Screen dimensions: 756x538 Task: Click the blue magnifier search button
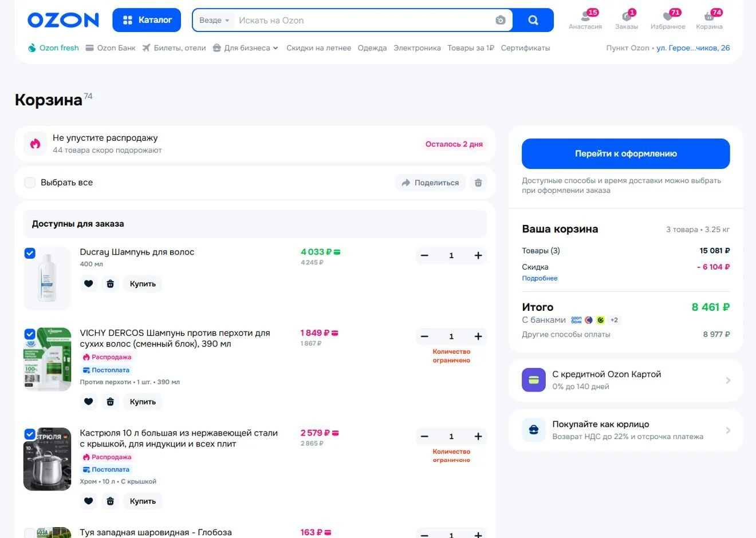point(533,20)
